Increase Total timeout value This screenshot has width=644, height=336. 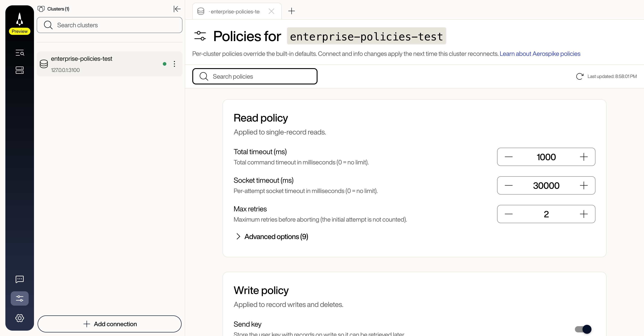584,157
